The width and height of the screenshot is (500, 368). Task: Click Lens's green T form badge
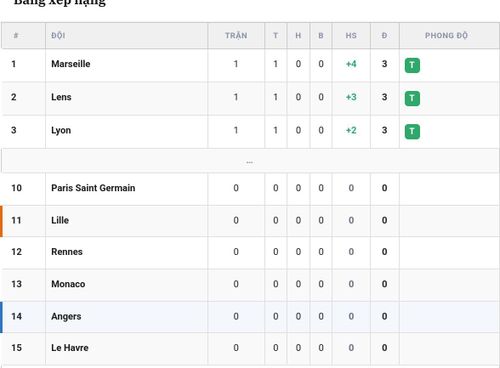point(412,98)
